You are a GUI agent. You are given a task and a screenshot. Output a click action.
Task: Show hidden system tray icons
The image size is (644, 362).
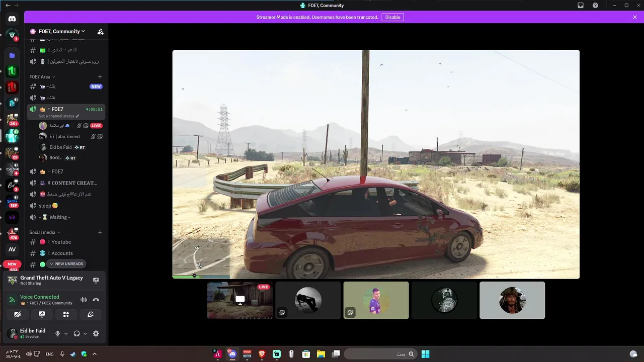tap(94, 354)
